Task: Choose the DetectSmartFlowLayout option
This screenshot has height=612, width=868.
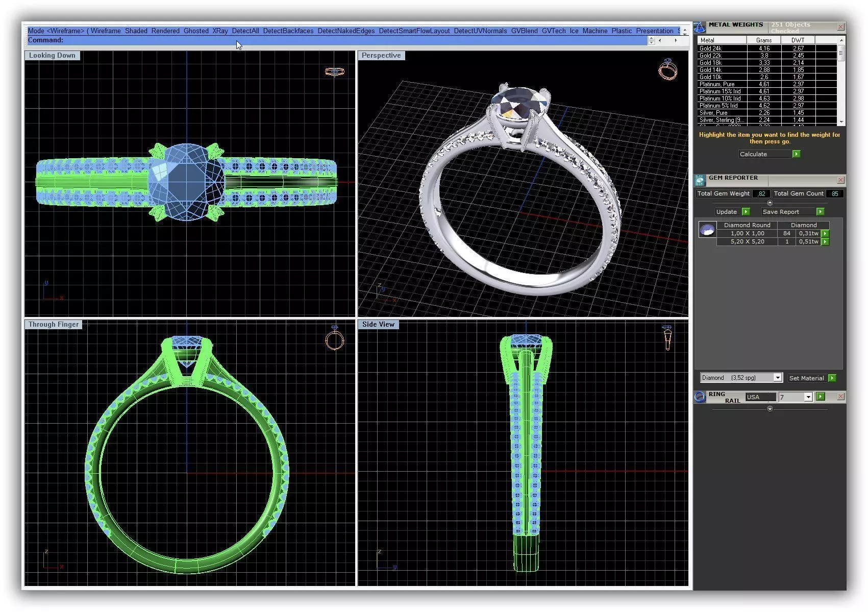Action: click(x=414, y=31)
